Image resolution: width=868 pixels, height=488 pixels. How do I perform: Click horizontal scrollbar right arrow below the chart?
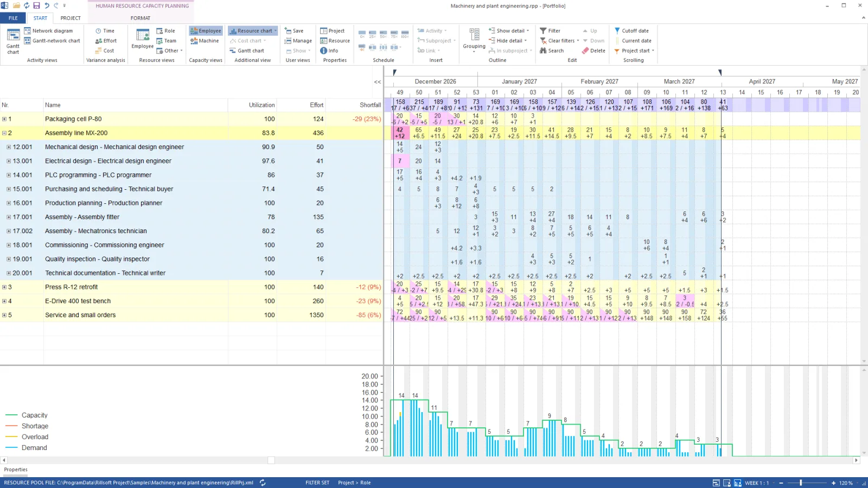coord(857,460)
